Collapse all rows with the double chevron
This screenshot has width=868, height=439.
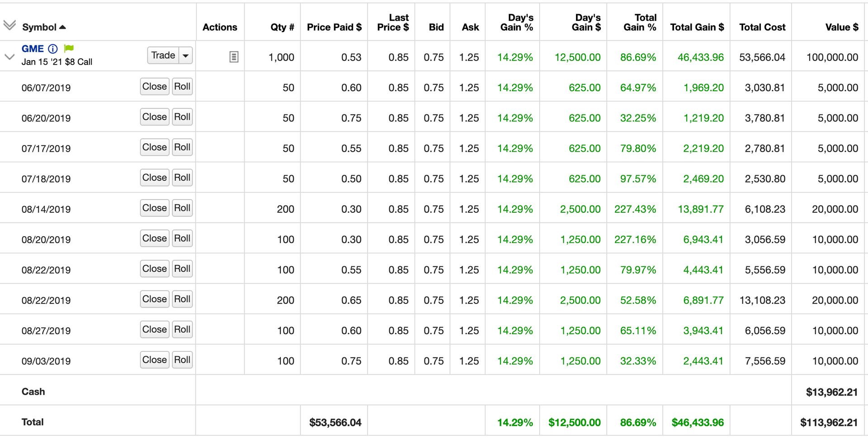pyautogui.click(x=9, y=25)
